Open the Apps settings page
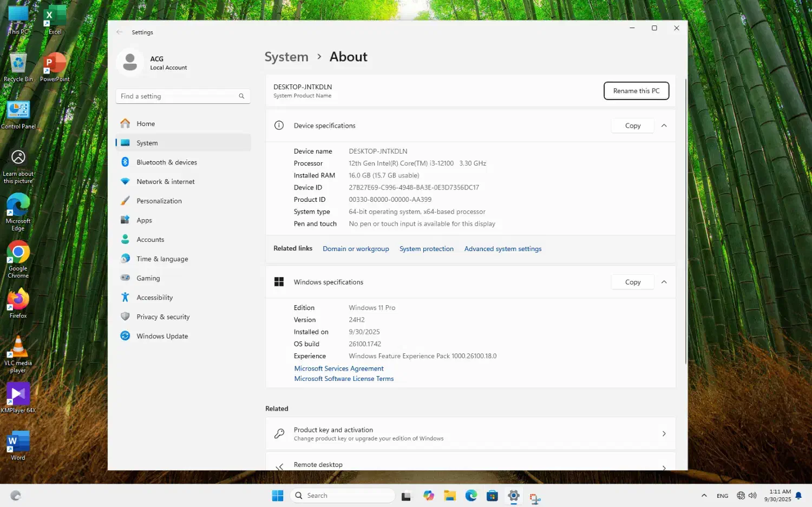This screenshot has width=812, height=507. pyautogui.click(x=144, y=220)
